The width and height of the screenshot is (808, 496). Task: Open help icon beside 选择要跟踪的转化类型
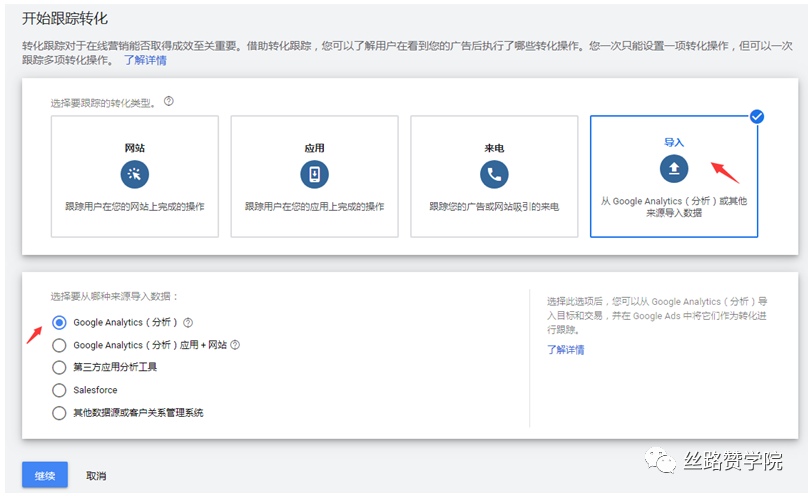[x=169, y=101]
